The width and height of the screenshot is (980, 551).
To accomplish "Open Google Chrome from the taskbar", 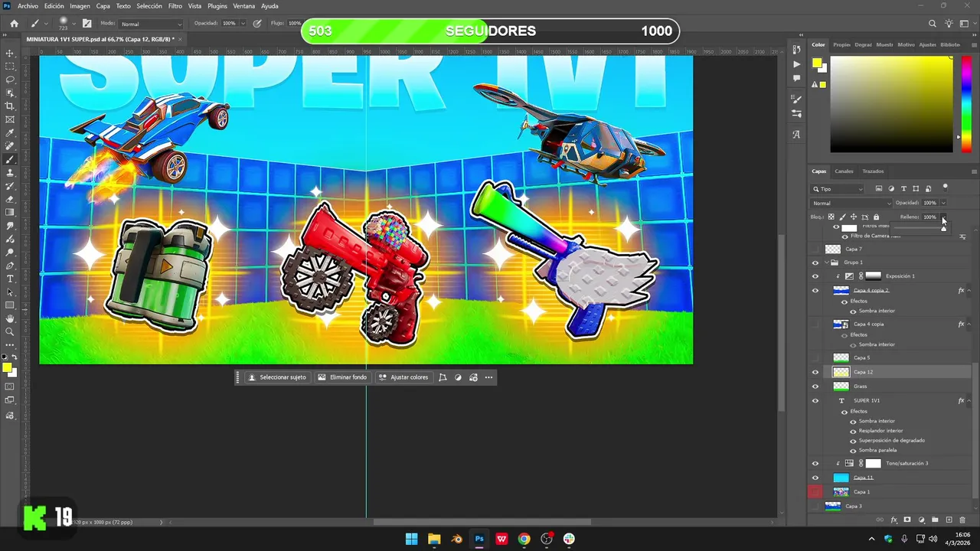I will point(524,539).
